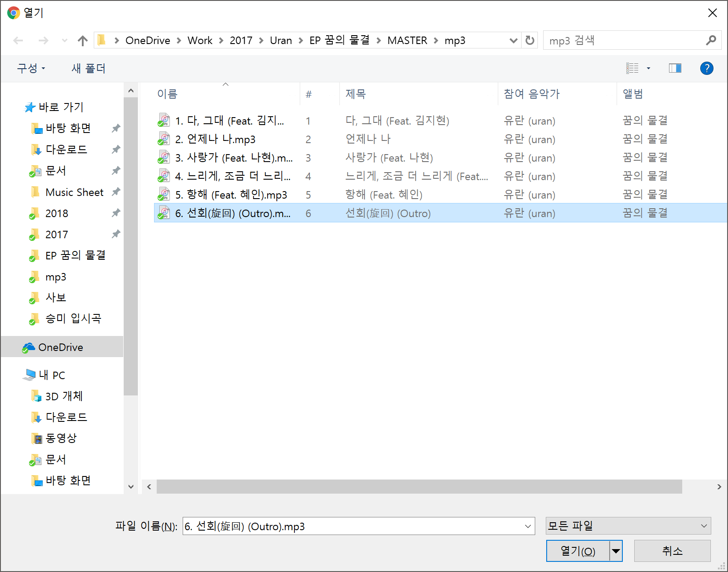Select Music Sheet in quick access
This screenshot has height=572, width=728.
(74, 192)
